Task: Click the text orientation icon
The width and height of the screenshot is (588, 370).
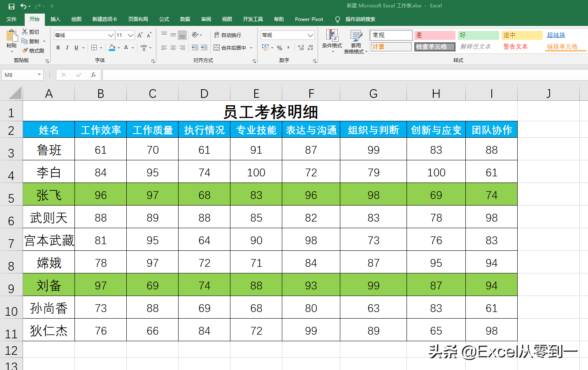Action: pyautogui.click(x=195, y=35)
